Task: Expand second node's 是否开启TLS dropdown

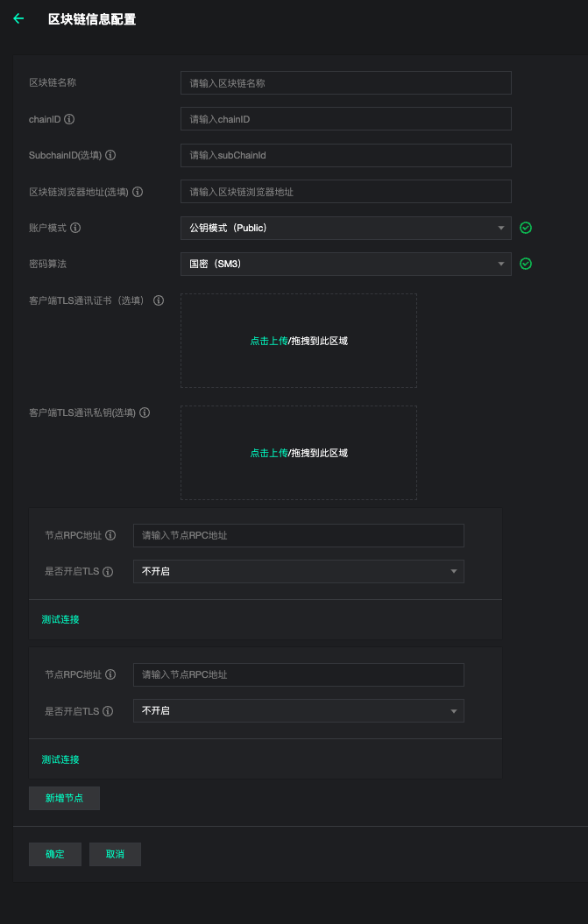Action: coord(298,711)
